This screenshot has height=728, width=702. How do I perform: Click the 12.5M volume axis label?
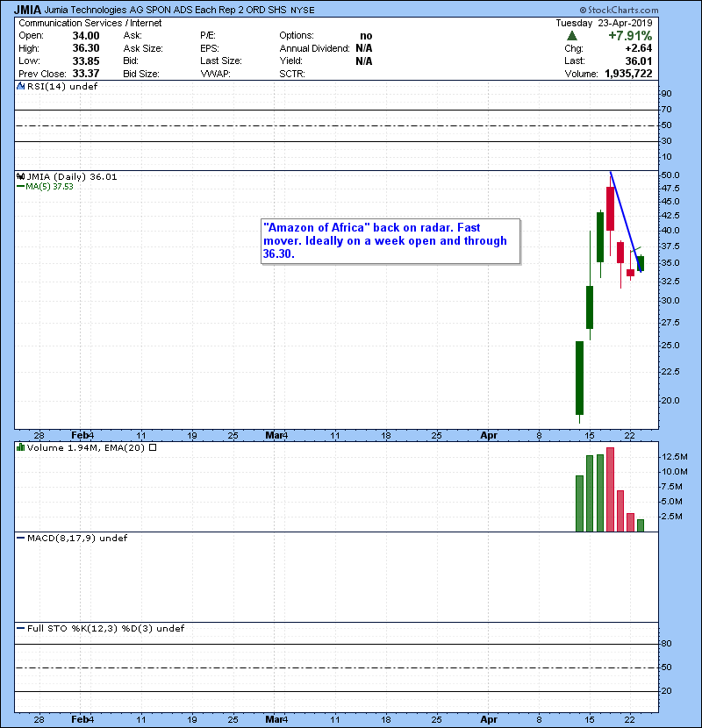(675, 456)
